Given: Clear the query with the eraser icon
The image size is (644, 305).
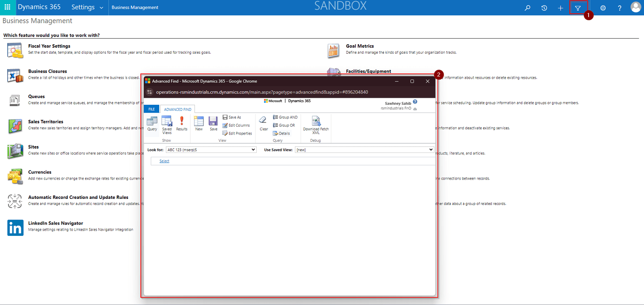Looking at the screenshot, I should 263,124.
